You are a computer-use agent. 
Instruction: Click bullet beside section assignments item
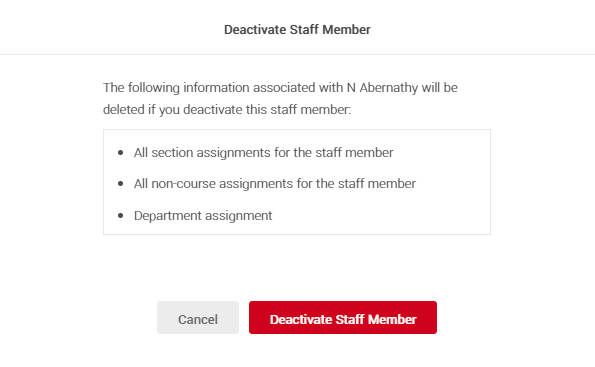pos(121,153)
